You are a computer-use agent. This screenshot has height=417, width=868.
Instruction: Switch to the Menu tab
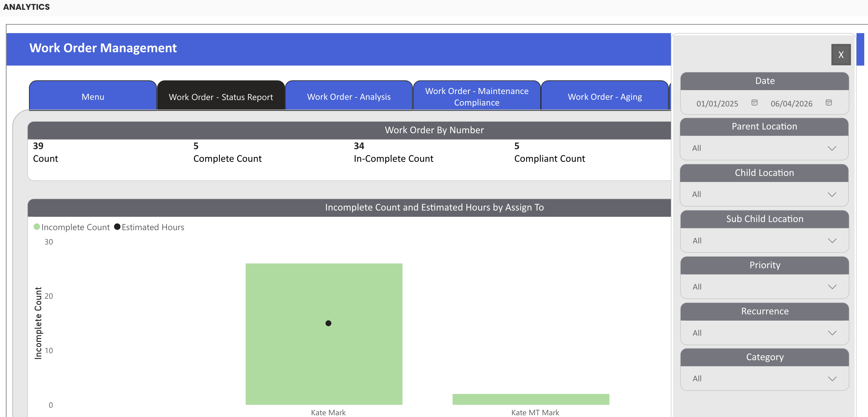coord(93,97)
